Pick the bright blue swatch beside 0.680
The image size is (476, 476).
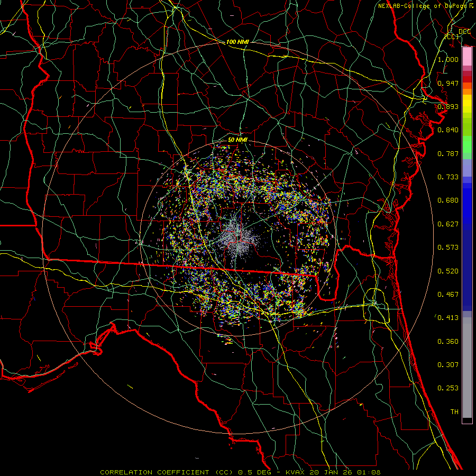pos(467,202)
